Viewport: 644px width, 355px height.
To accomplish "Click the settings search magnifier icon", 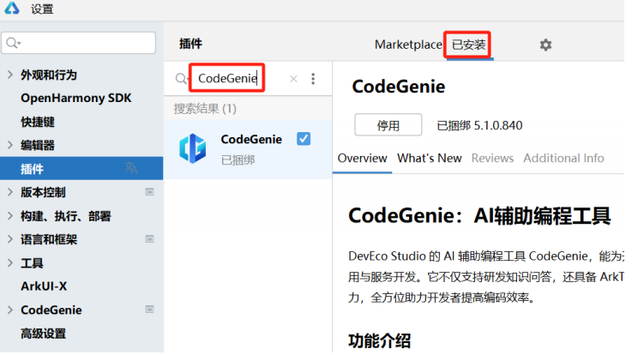I will [13, 43].
